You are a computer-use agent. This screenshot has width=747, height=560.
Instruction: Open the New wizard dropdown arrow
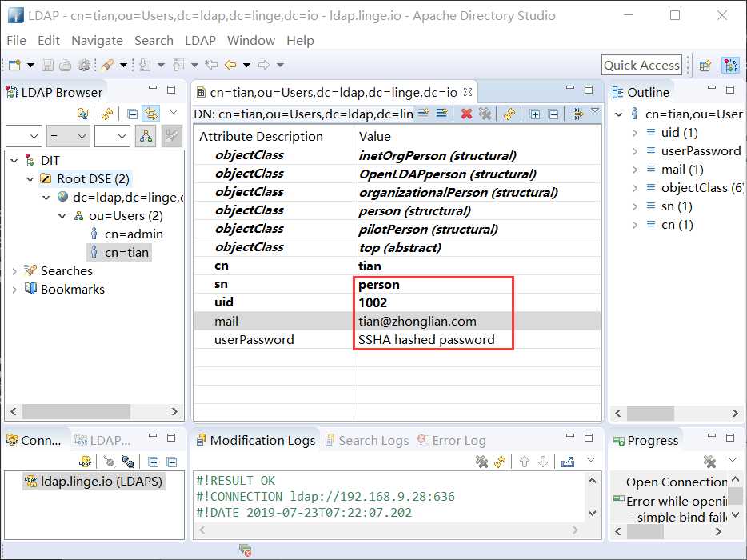(x=30, y=65)
